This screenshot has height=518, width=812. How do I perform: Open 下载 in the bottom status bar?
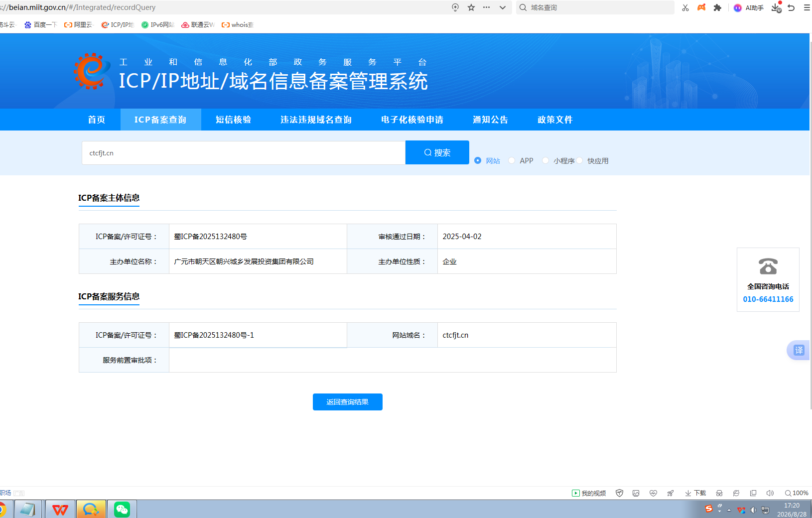[x=695, y=493]
